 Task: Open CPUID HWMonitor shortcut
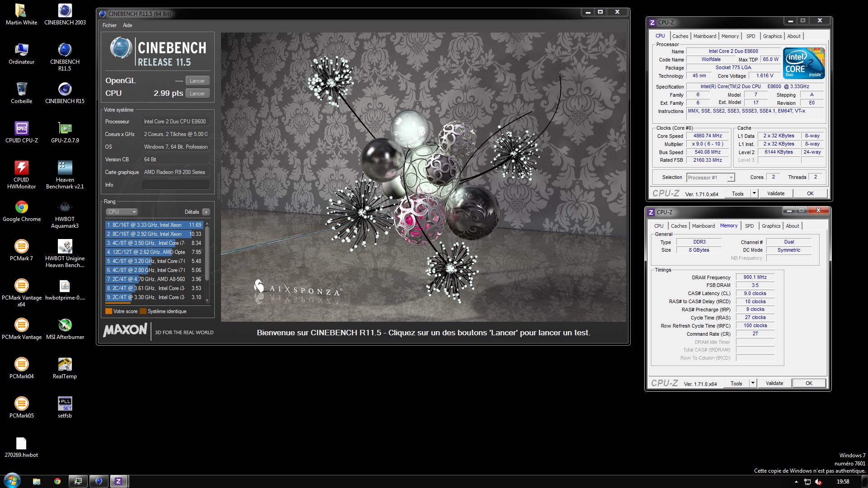(21, 175)
